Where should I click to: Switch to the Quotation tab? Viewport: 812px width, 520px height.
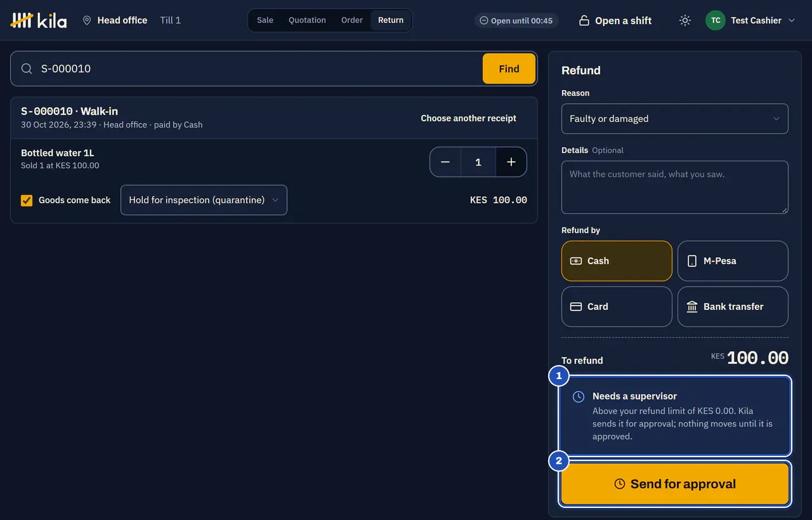click(307, 20)
